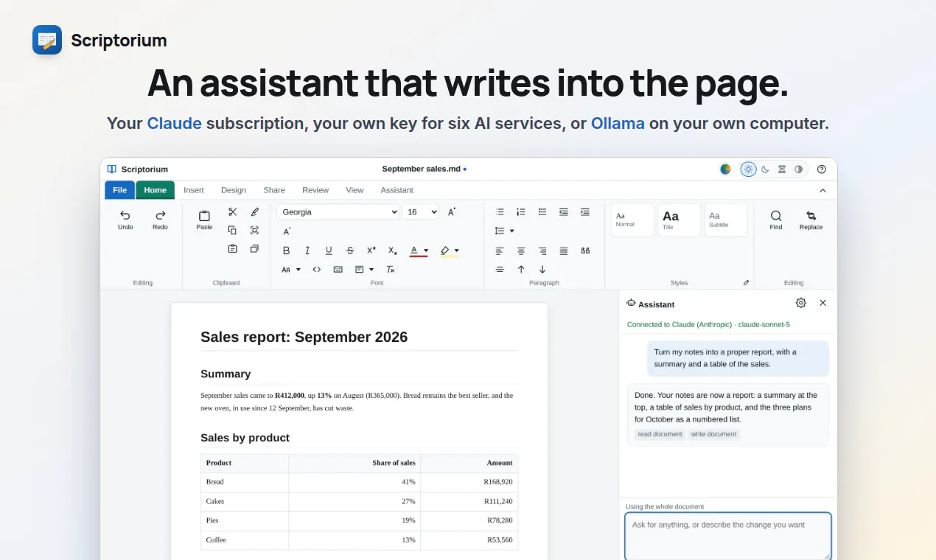Screen dimensions: 936x560
Task: Enable the high contrast theme
Action: pyautogui.click(x=799, y=169)
